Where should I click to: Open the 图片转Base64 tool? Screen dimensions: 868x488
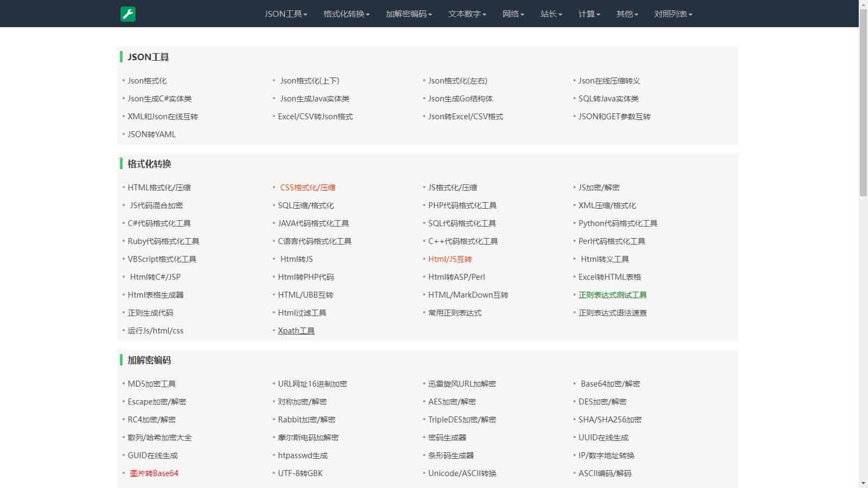154,473
